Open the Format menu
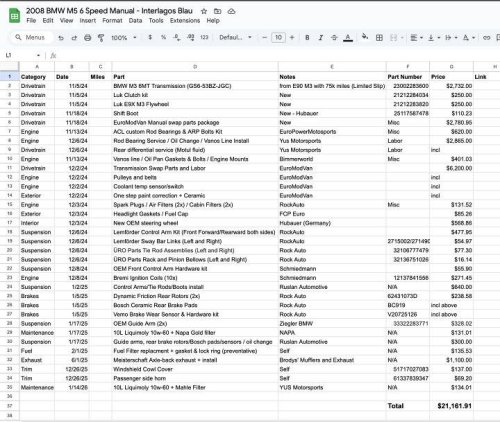Viewport: 500px width, 422px height. (112, 21)
